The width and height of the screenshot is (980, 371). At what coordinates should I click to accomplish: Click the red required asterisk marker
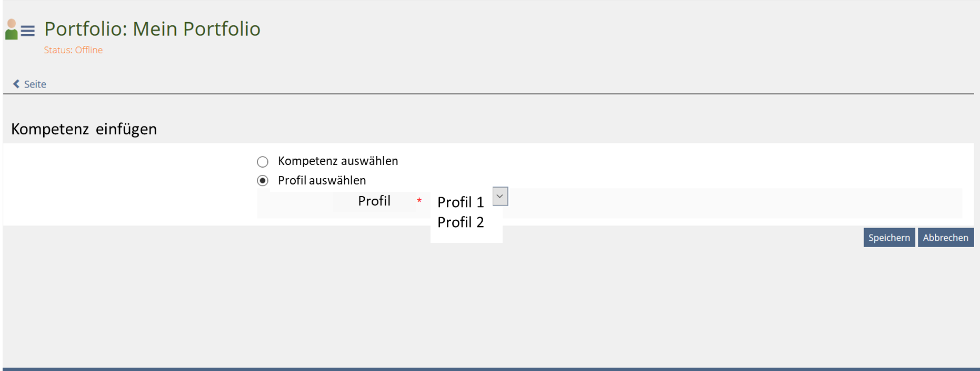pyautogui.click(x=419, y=201)
